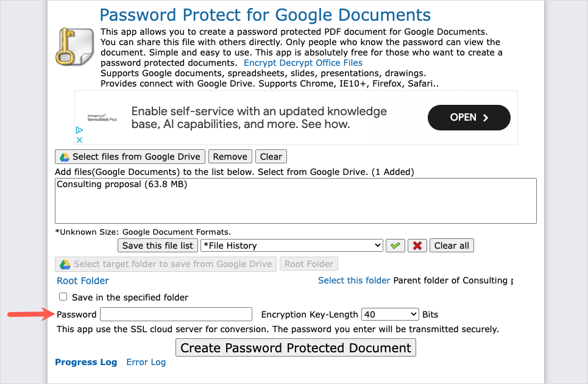Switch to Progress Log tab
This screenshot has height=384, width=588.
point(86,362)
